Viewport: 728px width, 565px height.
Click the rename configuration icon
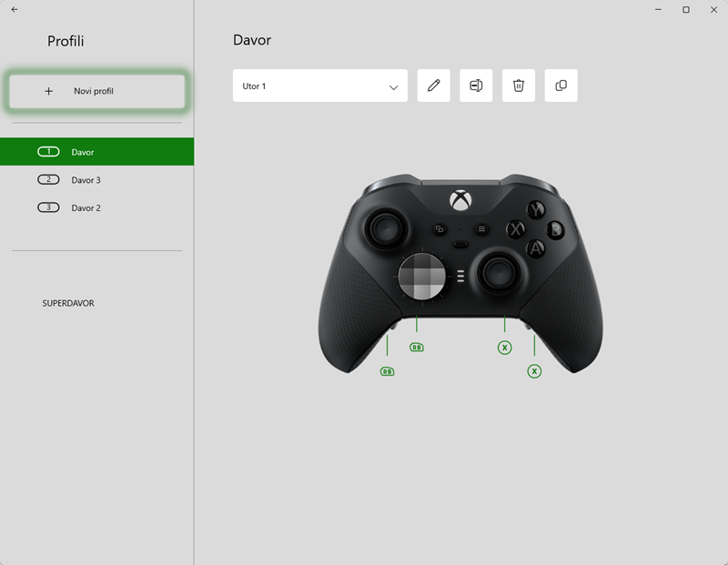(x=476, y=86)
